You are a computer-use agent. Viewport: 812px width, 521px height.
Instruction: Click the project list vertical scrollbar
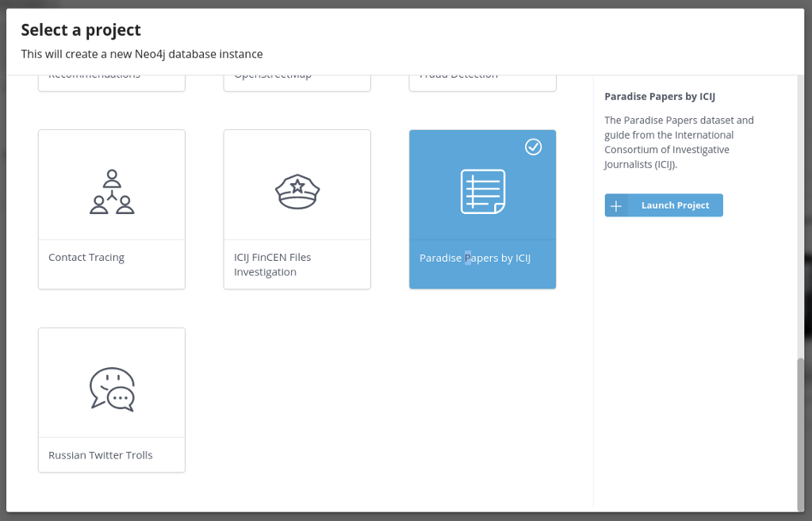[801, 434]
